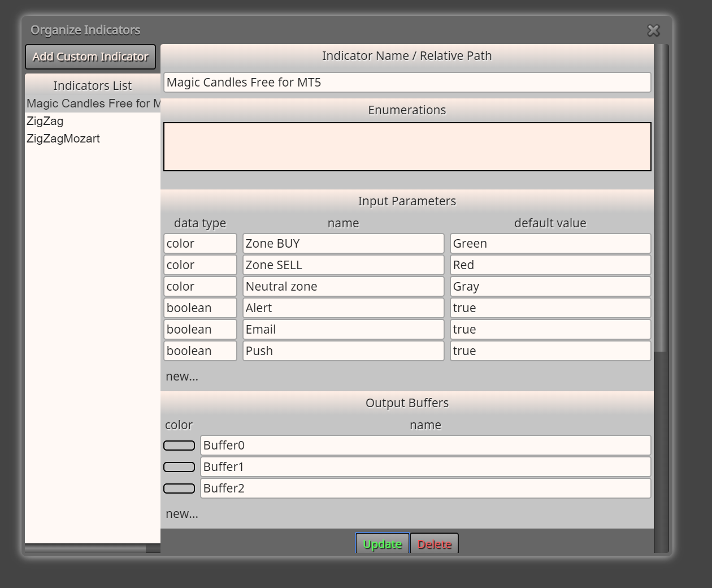Edit the Neutral zone parameter name

pos(343,287)
